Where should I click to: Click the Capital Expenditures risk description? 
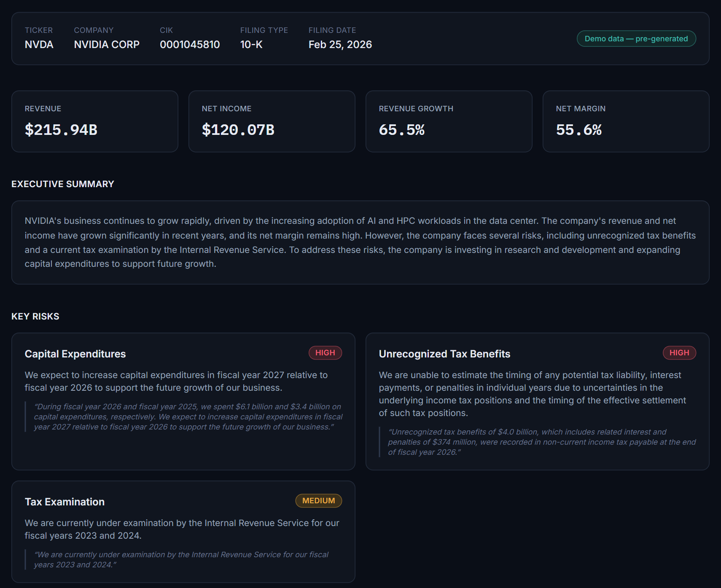pos(176,381)
